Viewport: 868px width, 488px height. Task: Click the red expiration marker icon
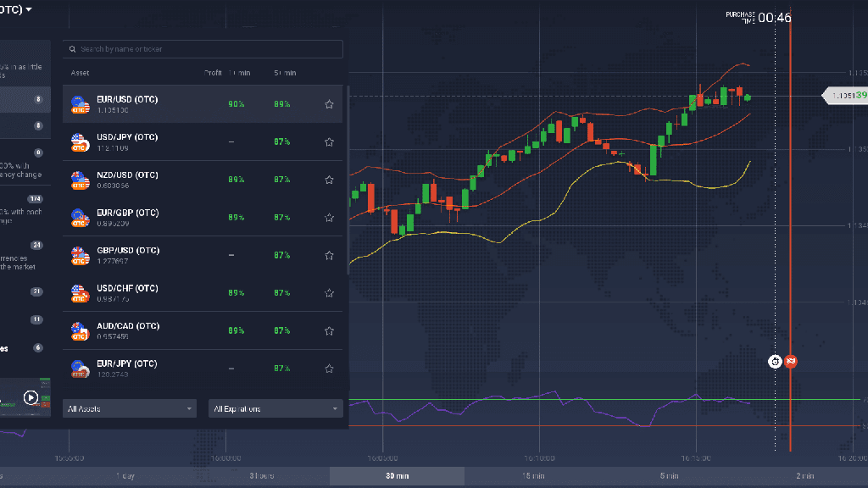click(x=791, y=361)
